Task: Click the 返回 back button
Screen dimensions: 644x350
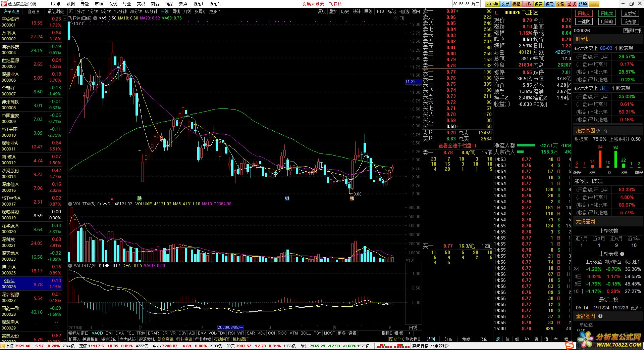Action: tap(416, 11)
